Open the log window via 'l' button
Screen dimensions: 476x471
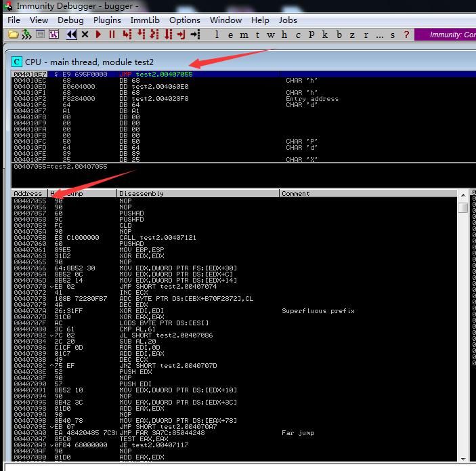click(217, 35)
